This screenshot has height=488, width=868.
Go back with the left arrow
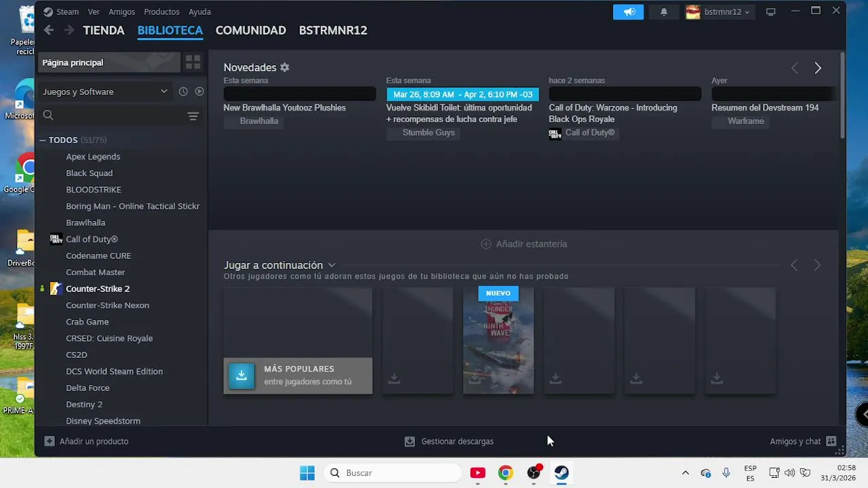click(49, 30)
